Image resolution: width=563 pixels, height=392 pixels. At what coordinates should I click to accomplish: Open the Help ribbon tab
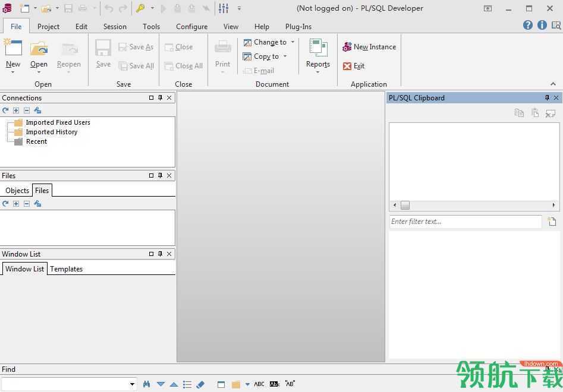click(x=262, y=27)
